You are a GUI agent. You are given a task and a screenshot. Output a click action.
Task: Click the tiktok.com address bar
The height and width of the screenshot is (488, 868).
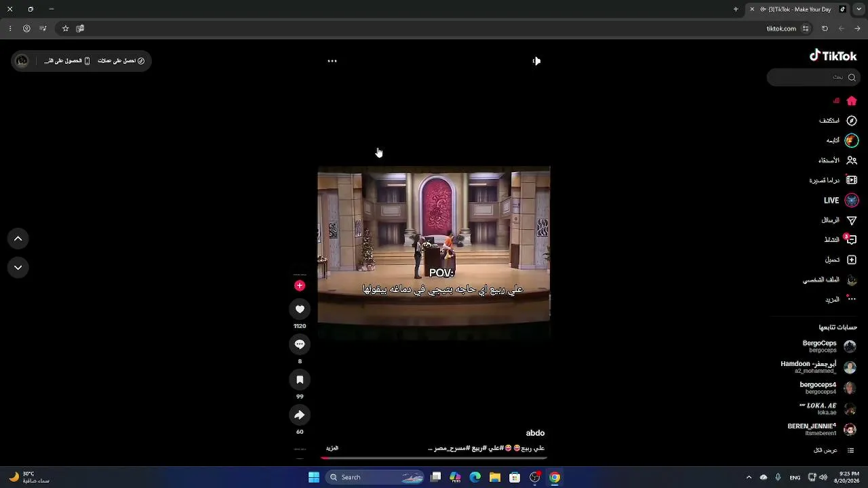click(x=434, y=28)
